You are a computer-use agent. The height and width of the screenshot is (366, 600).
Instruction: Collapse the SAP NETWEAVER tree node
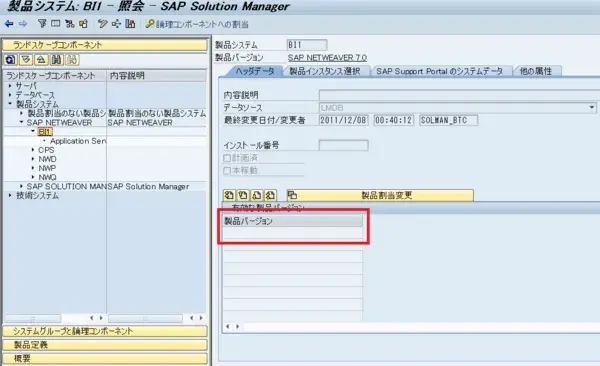click(x=21, y=123)
